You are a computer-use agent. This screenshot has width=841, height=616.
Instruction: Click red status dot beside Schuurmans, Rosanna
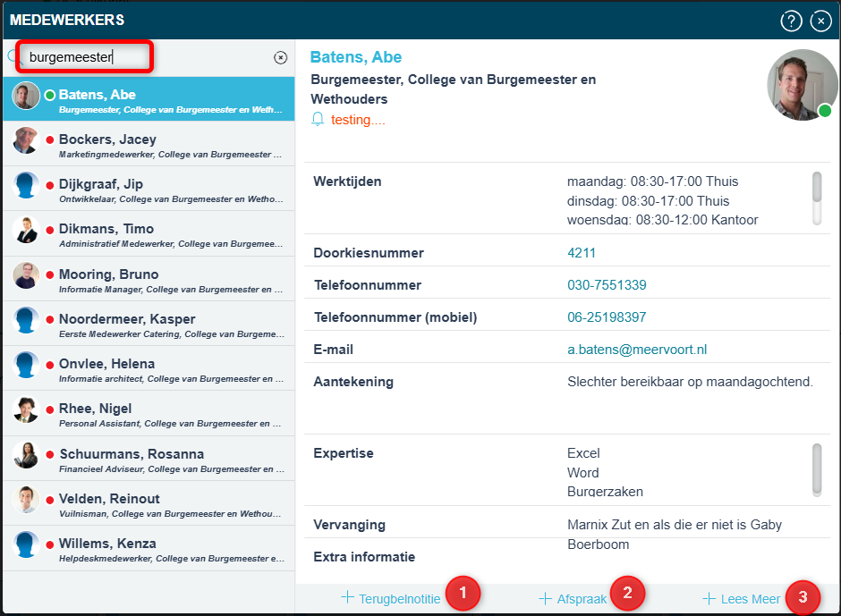(x=50, y=455)
